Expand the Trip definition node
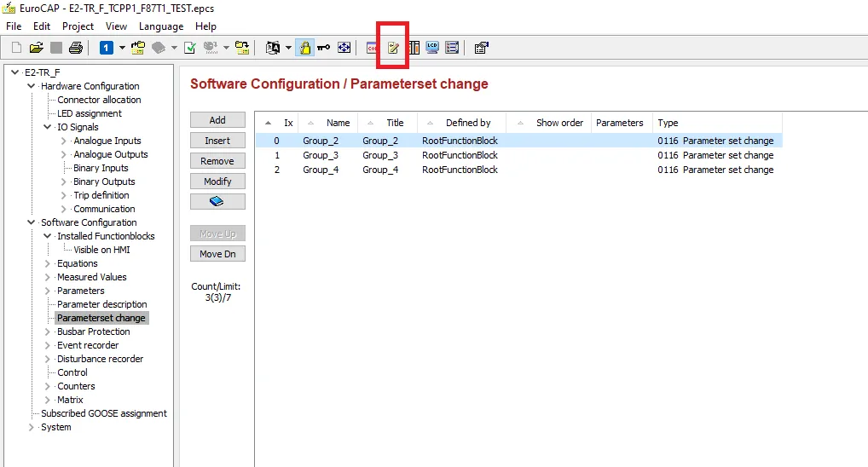The image size is (868, 467). point(64,195)
